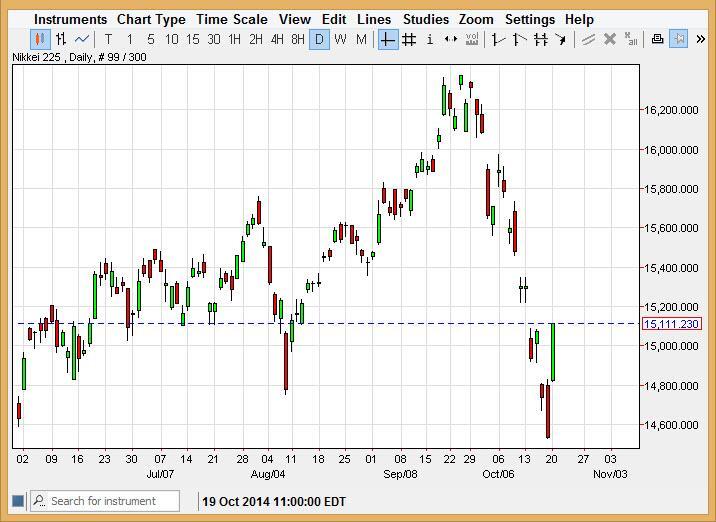Click the blue square in status bar
This screenshot has height=522, width=716.
pos(17,501)
